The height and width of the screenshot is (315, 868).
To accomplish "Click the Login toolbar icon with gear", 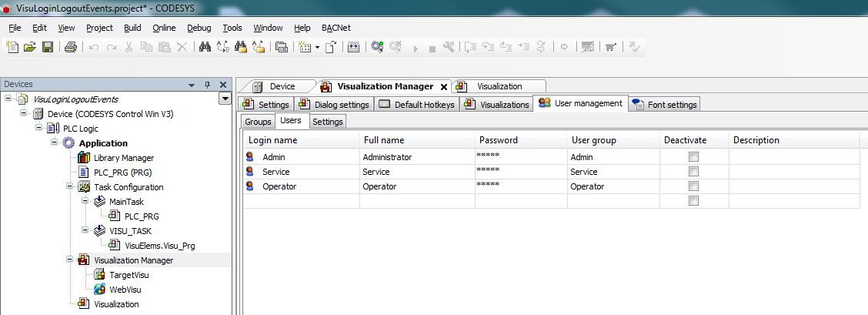I will coord(377,47).
